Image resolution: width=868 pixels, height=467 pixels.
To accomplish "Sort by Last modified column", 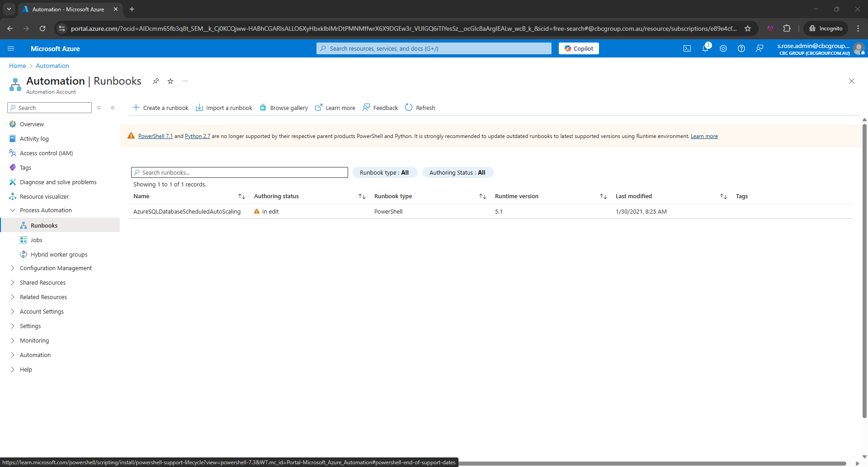I will pyautogui.click(x=723, y=196).
